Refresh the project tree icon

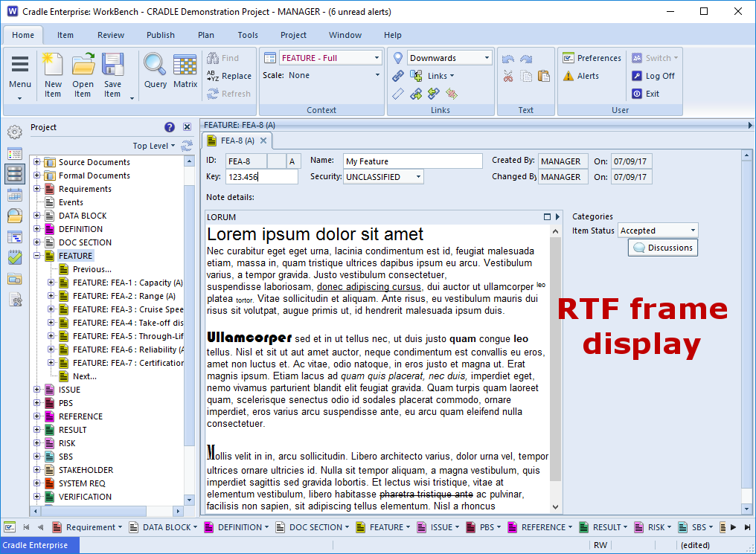coord(187,146)
